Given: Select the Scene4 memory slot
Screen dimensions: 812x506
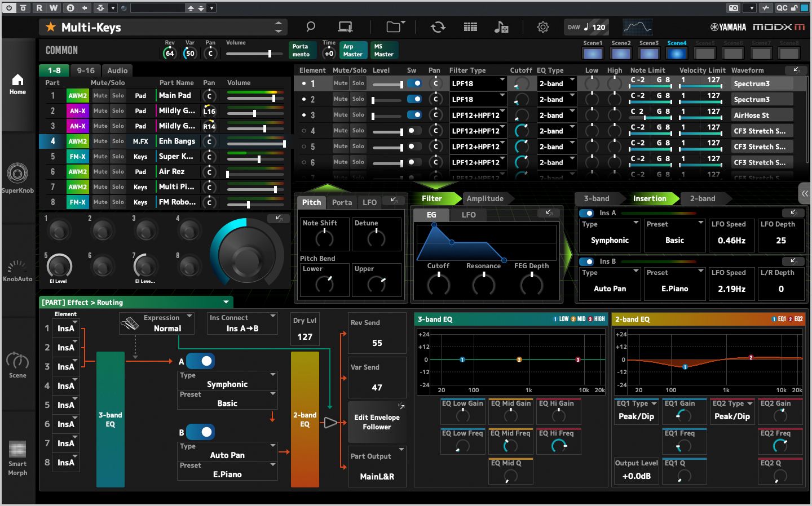Looking at the screenshot, I should [677, 53].
